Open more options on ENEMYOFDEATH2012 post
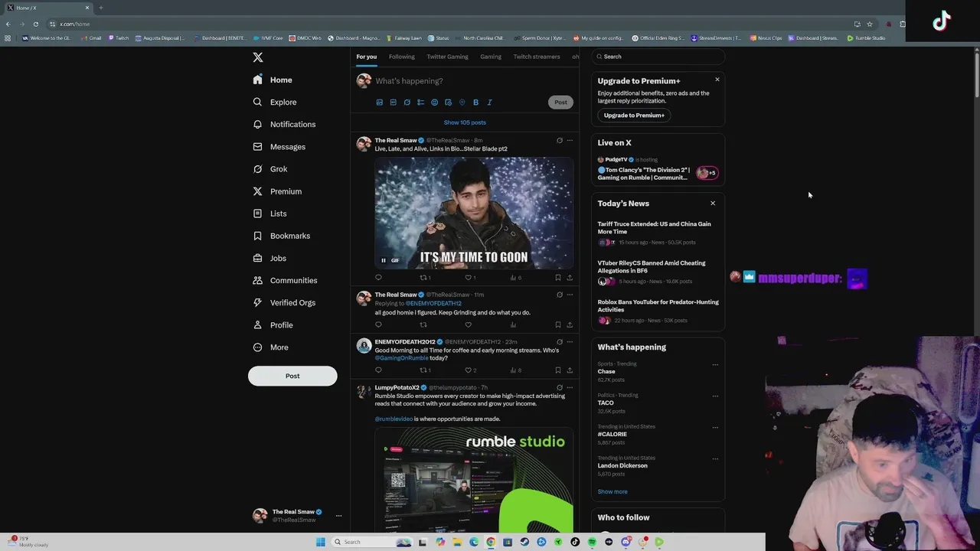The width and height of the screenshot is (980, 551). (570, 342)
